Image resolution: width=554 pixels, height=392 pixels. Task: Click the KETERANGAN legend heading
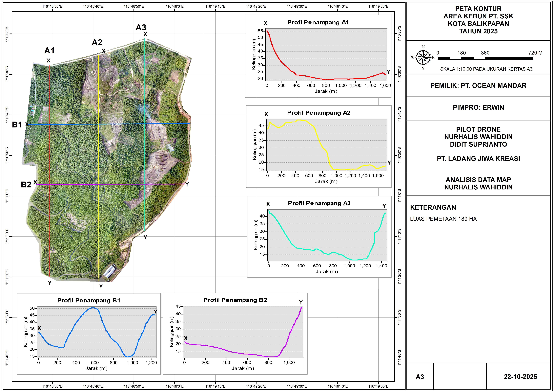[433, 207]
